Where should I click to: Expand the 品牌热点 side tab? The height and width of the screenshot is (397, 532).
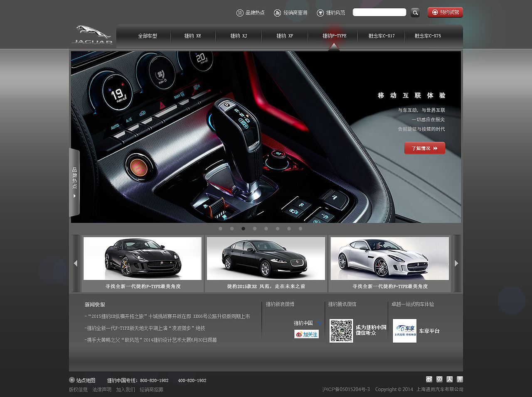[74, 183]
